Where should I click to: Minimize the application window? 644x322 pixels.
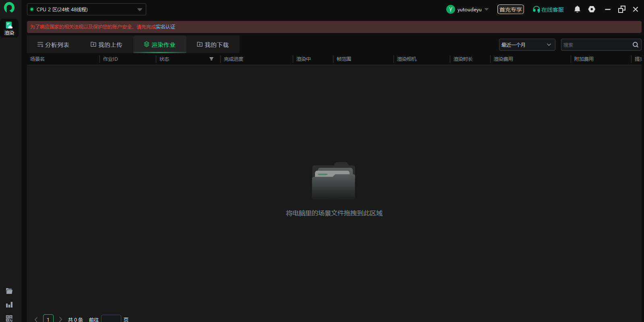608,9
